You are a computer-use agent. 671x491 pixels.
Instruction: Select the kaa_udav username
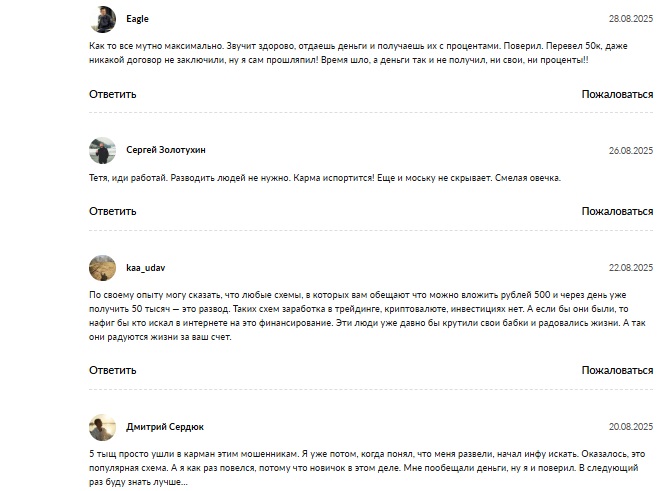tap(145, 268)
